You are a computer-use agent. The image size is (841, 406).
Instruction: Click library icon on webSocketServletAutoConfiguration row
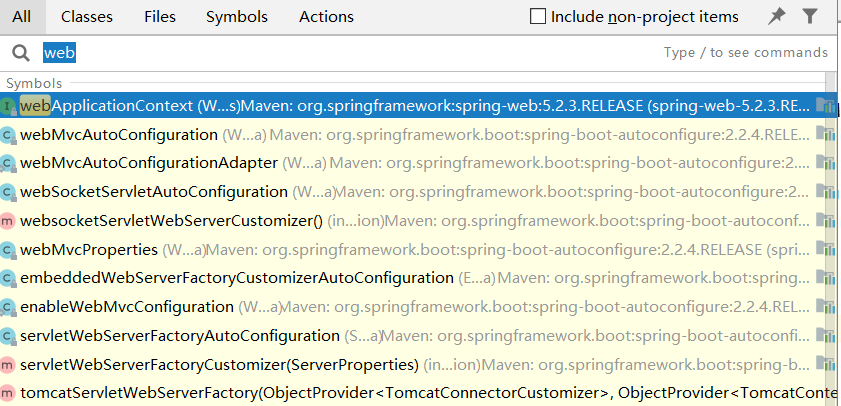[x=825, y=191]
